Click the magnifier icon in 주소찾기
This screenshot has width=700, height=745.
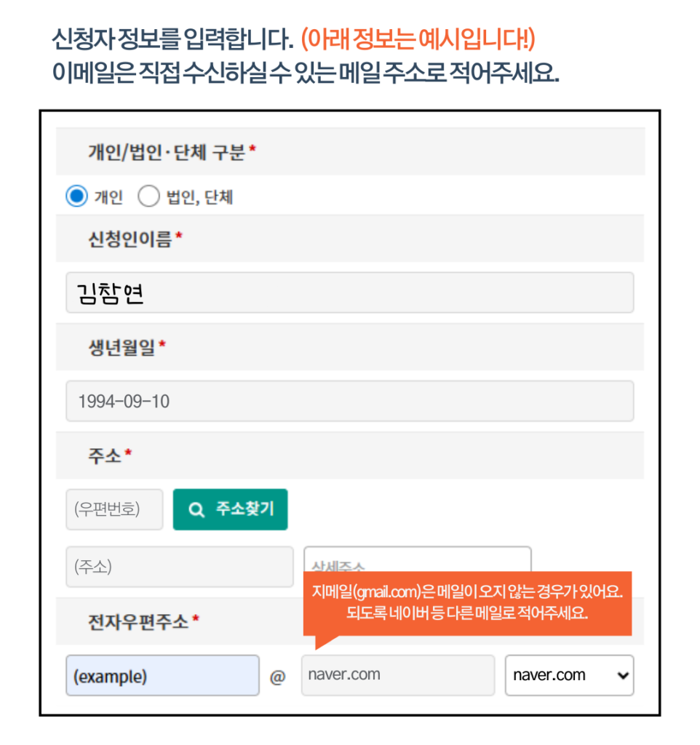[x=196, y=510]
